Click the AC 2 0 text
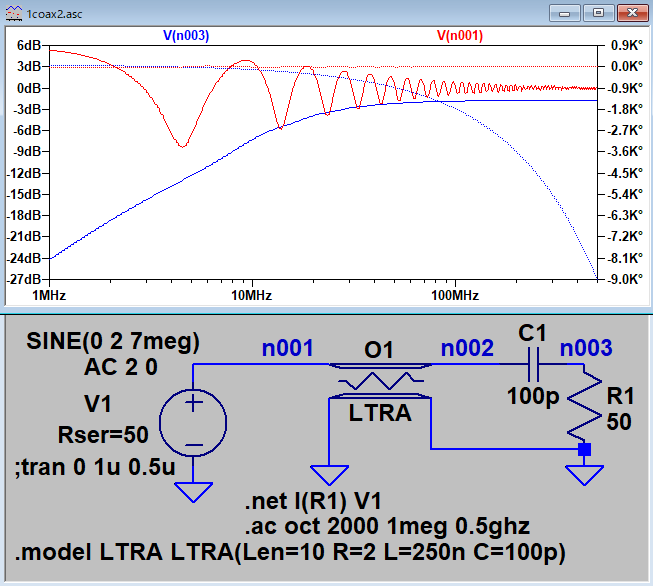Image resolution: width=653 pixels, height=586 pixels. coord(121,367)
